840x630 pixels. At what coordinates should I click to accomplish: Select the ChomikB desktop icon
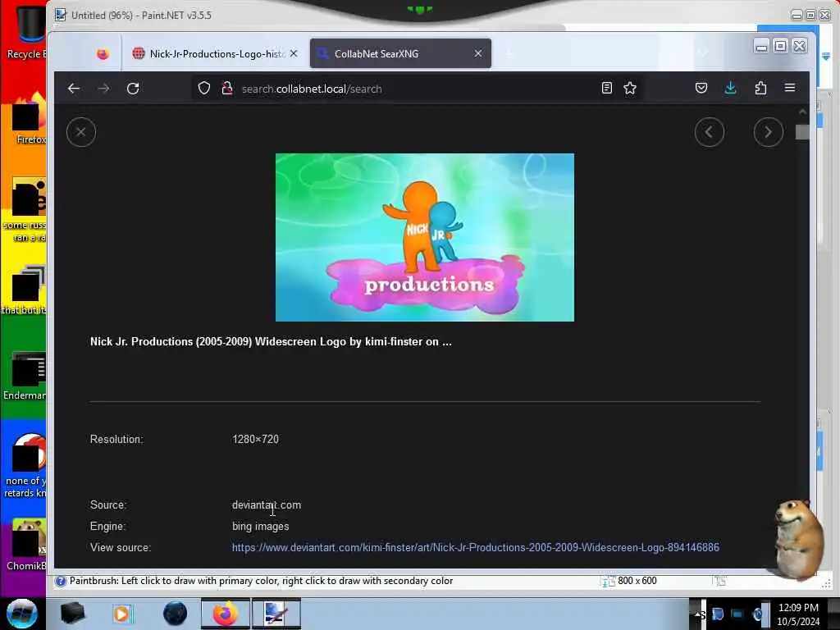(x=25, y=545)
